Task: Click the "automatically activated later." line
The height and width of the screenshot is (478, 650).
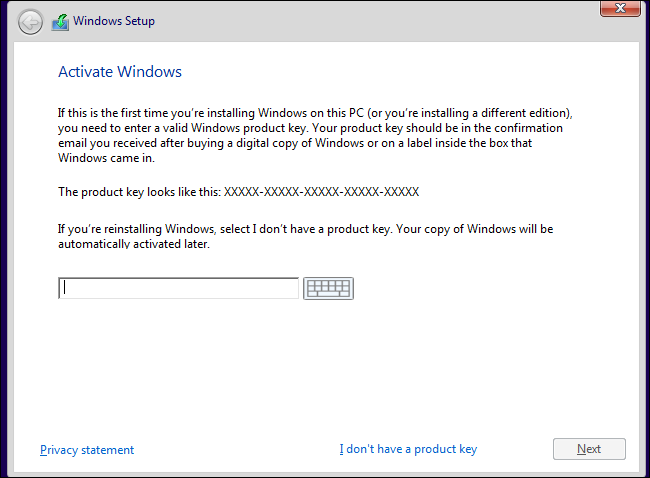Action: (x=134, y=244)
